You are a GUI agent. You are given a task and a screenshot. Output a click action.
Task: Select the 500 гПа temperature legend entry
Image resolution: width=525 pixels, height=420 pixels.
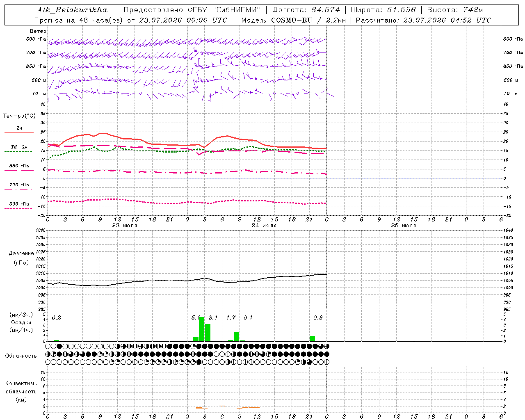coord(19,204)
